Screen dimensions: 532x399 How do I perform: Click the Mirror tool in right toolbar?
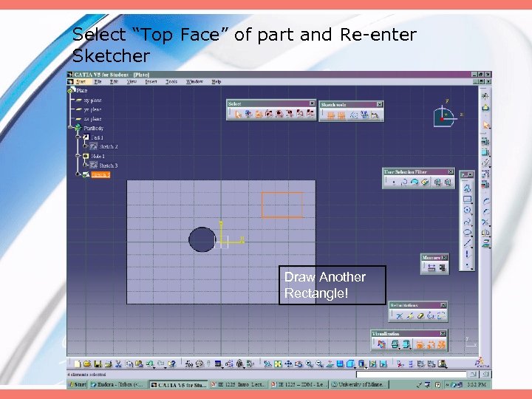pos(485,233)
